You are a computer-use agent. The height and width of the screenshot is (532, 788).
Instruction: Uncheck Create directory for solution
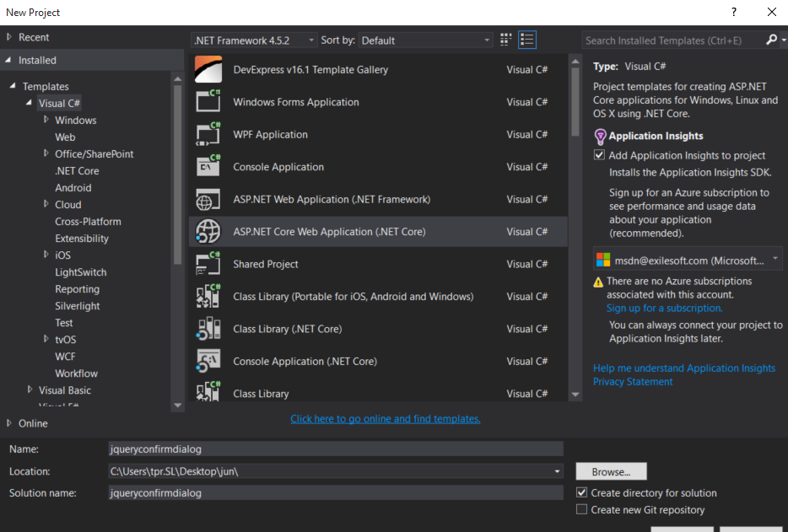(x=581, y=492)
